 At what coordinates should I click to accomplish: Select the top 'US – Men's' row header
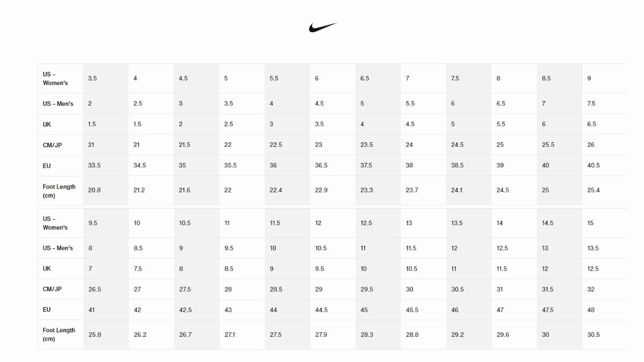[58, 104]
